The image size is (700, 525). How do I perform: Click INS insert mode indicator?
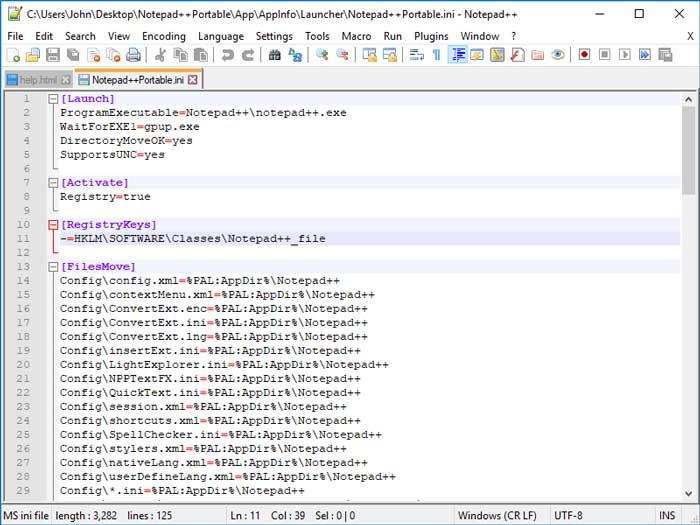click(x=667, y=516)
